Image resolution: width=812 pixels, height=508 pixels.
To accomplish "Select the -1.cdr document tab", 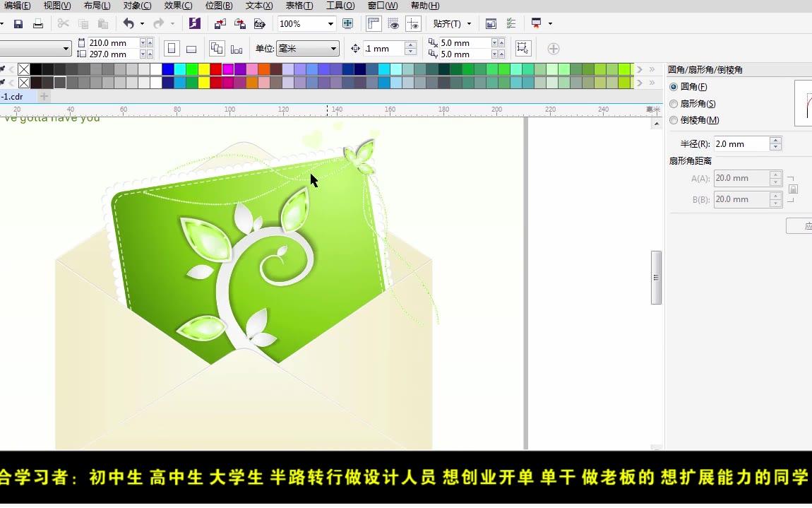I will point(14,96).
